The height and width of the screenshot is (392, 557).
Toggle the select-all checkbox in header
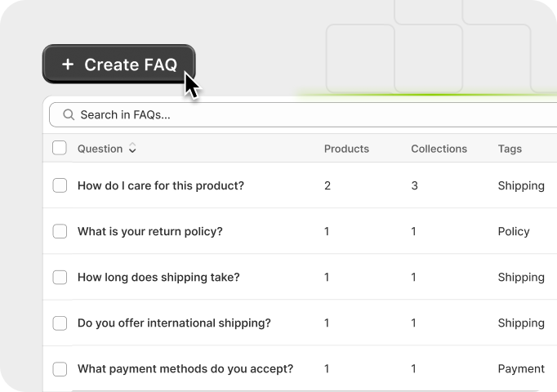click(60, 148)
